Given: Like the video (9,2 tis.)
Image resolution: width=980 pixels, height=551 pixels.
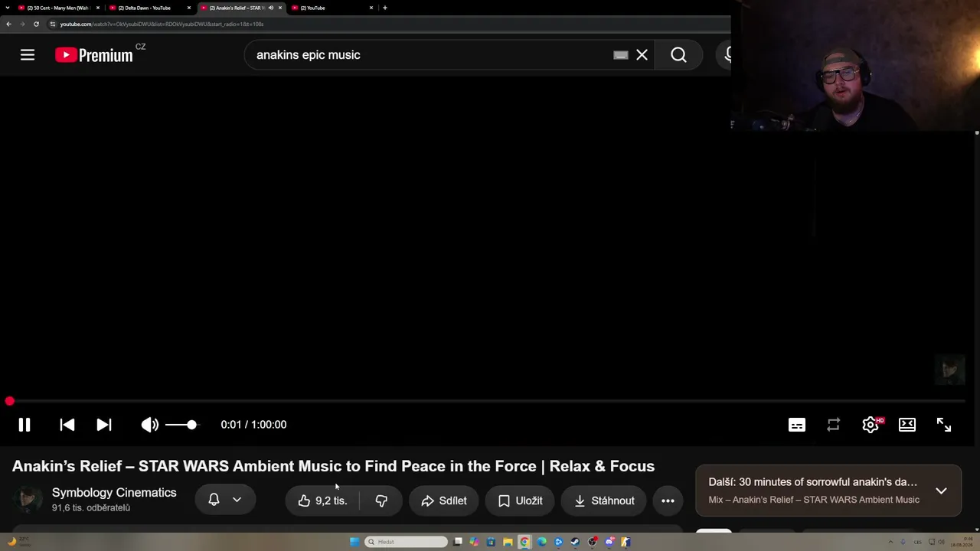Looking at the screenshot, I should click(x=323, y=500).
